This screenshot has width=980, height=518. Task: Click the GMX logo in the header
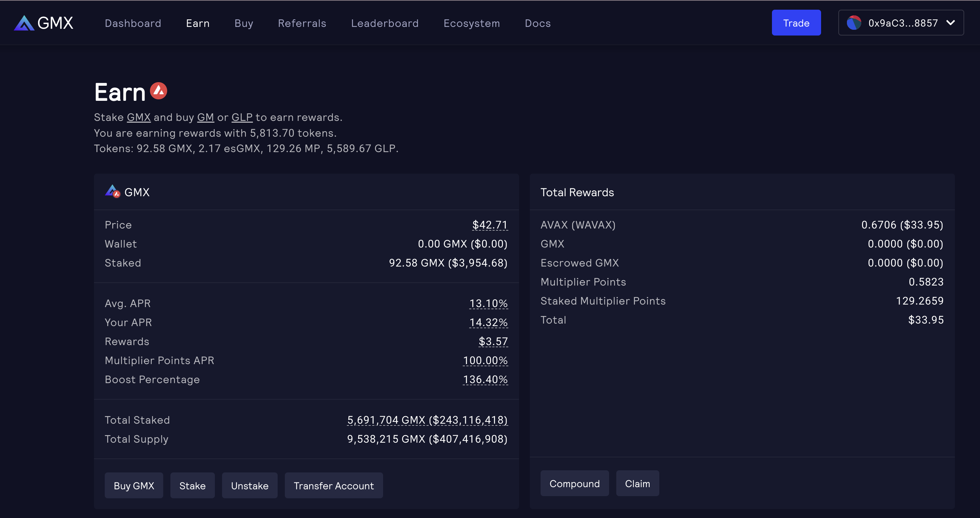click(43, 23)
